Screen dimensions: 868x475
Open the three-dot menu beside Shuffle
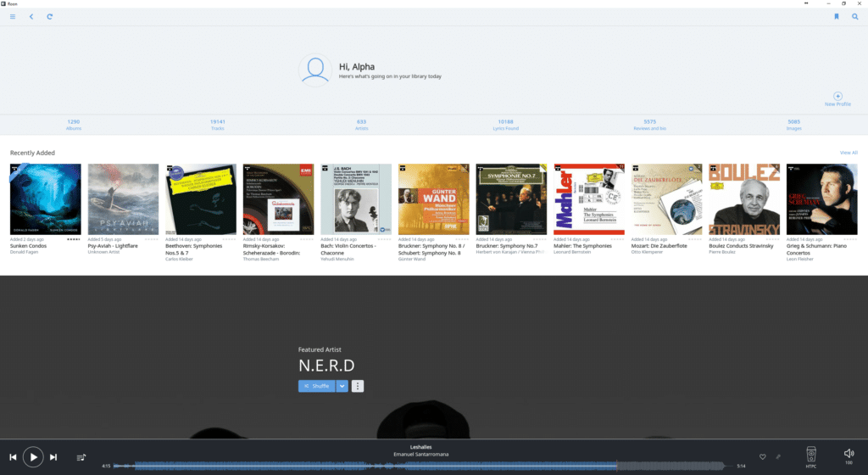tap(358, 386)
